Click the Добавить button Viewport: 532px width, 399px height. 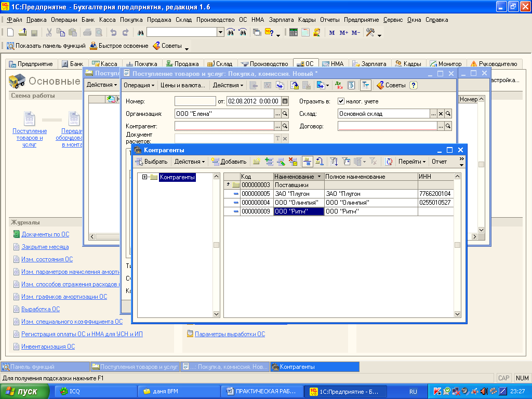click(229, 162)
